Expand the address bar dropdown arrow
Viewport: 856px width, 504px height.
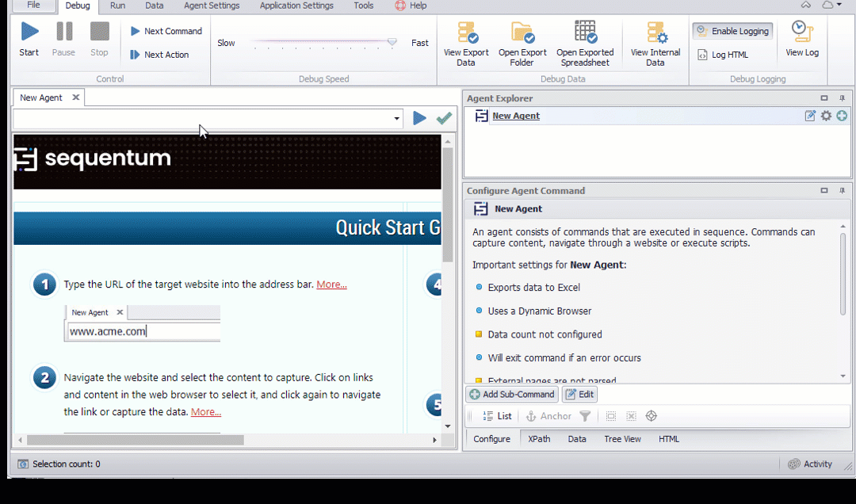(x=397, y=119)
